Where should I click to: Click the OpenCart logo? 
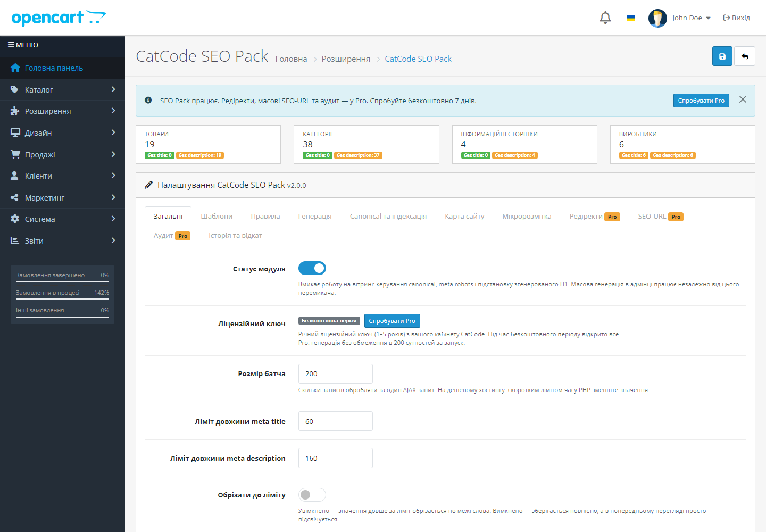point(59,18)
